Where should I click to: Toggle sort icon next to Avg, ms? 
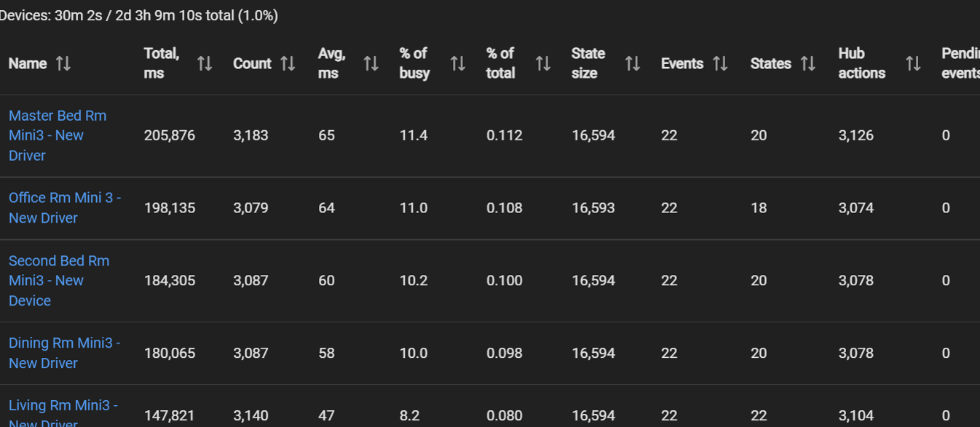click(x=371, y=63)
